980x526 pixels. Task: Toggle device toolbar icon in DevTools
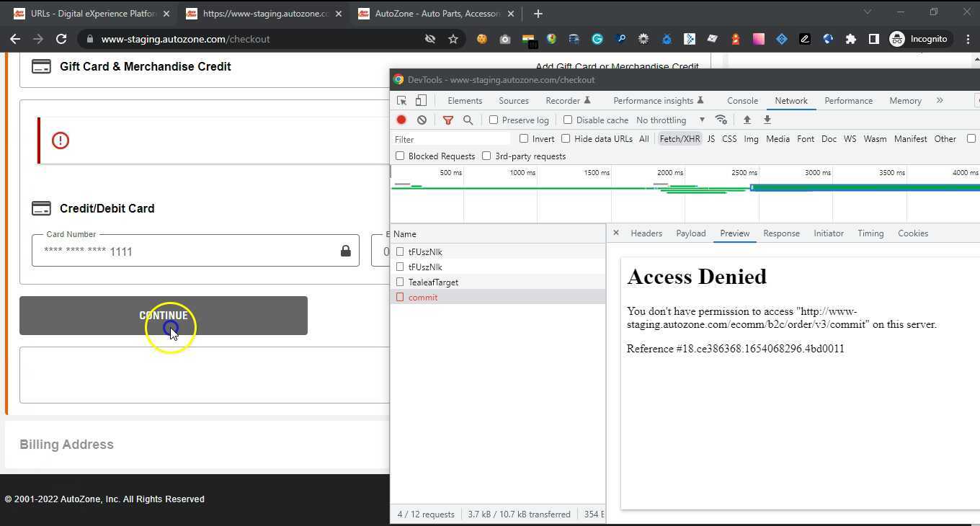(421, 101)
